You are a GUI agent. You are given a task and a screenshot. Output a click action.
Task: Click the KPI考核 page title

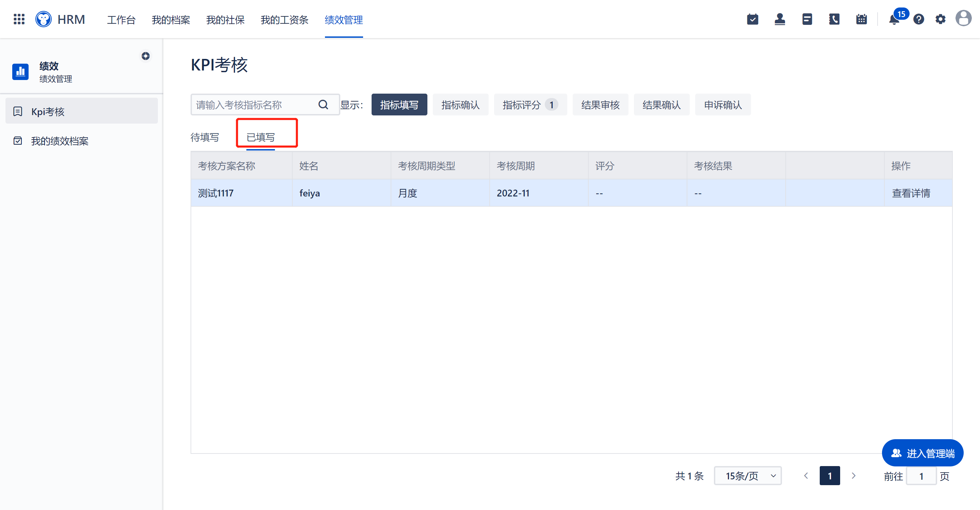pos(219,65)
